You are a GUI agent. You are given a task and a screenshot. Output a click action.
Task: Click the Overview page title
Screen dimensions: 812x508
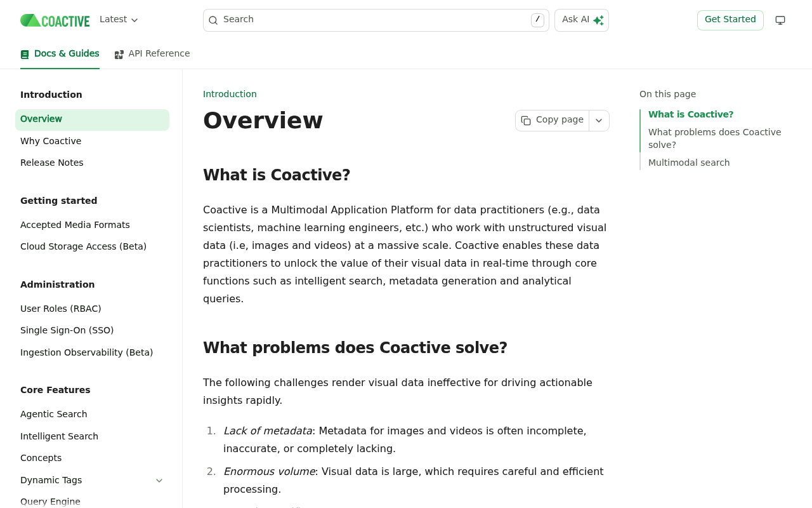[263, 121]
